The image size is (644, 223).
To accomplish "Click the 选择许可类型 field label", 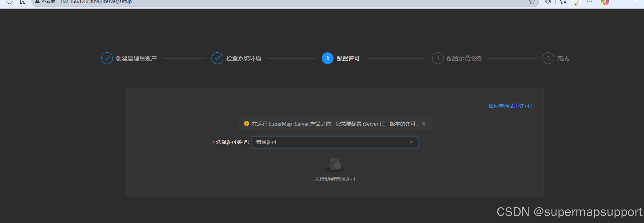I will (232, 142).
